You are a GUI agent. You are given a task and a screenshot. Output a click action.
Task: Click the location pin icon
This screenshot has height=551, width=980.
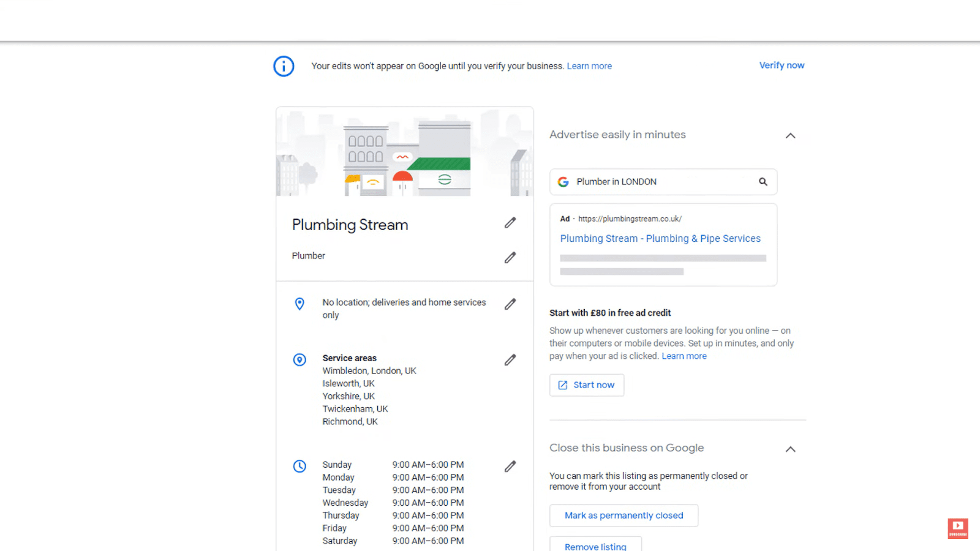click(x=300, y=304)
